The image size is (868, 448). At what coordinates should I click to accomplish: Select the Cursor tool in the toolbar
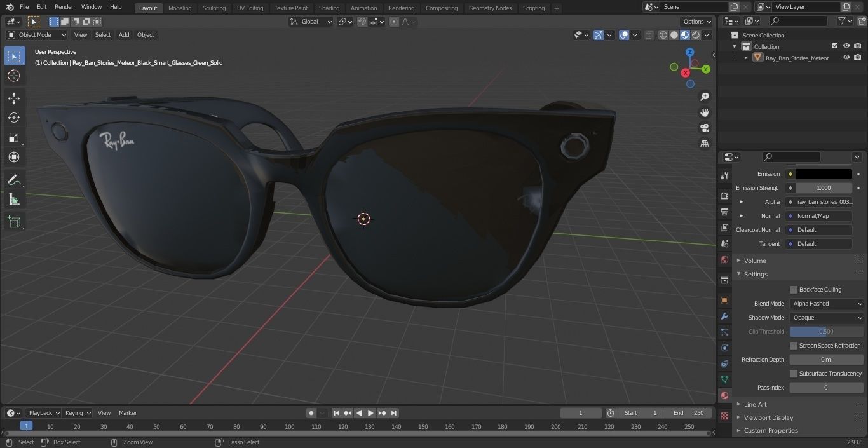click(x=14, y=76)
